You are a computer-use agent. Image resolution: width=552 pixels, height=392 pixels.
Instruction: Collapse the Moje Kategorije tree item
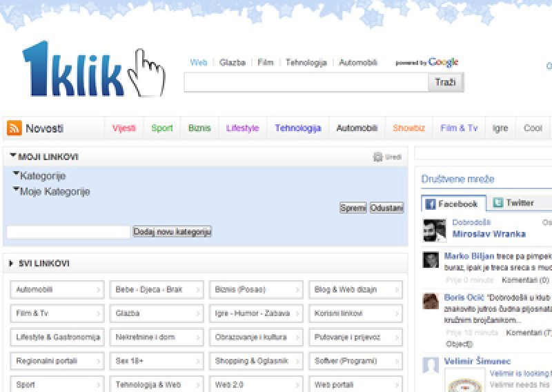[x=15, y=190]
